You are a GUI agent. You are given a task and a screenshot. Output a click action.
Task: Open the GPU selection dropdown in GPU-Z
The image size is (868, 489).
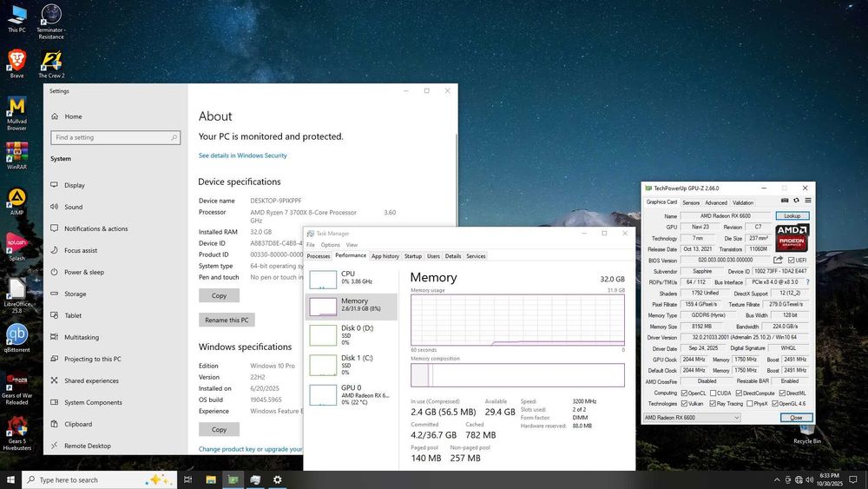pos(692,418)
